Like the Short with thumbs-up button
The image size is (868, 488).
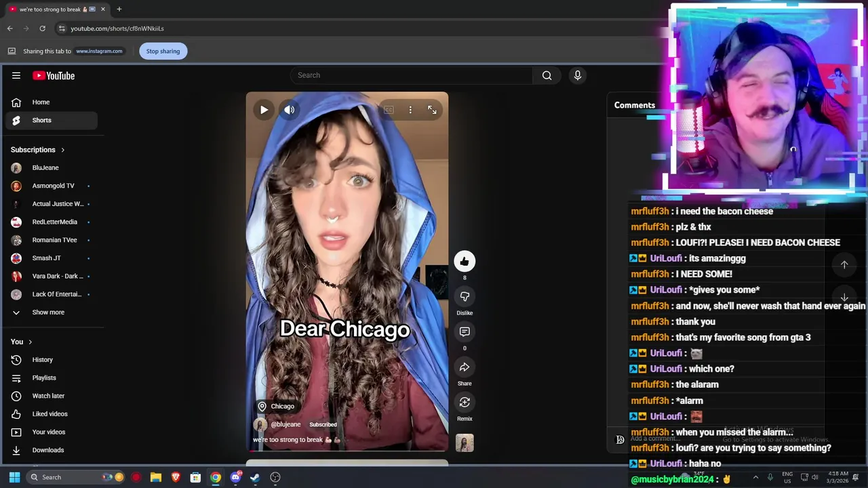coord(465,261)
